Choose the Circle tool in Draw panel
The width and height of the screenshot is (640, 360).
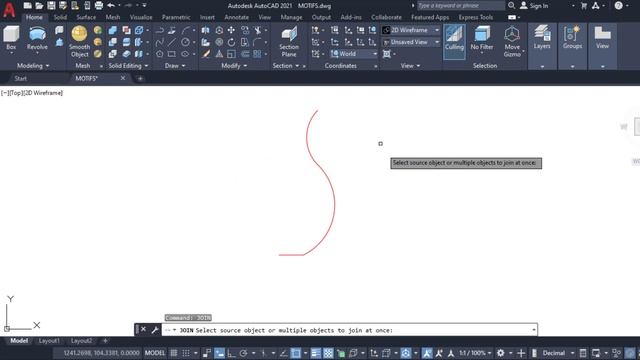[185, 42]
